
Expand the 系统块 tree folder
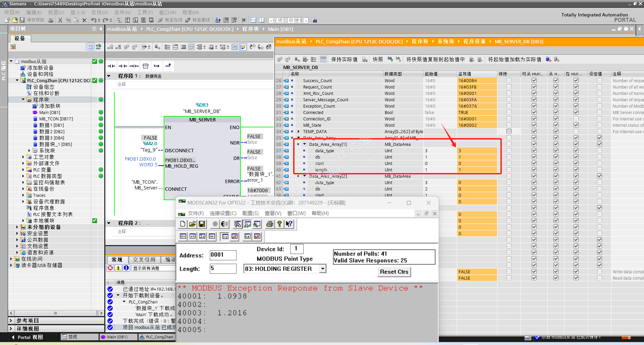[29, 151]
